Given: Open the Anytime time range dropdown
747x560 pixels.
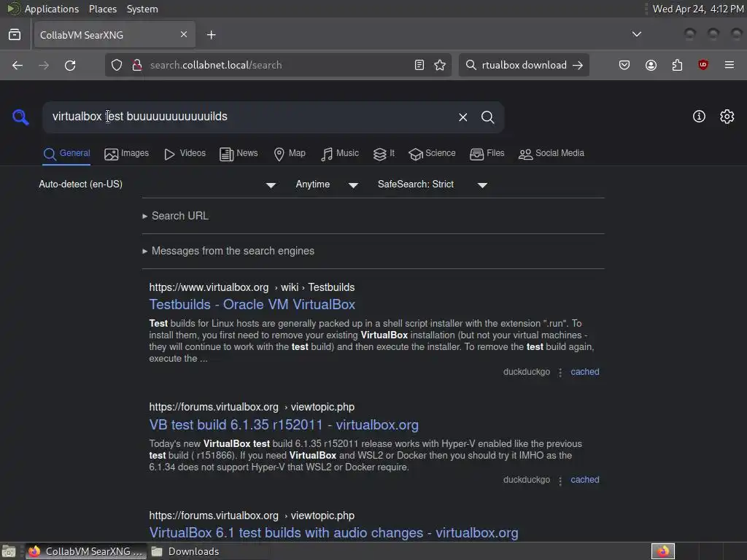Looking at the screenshot, I should coord(327,184).
